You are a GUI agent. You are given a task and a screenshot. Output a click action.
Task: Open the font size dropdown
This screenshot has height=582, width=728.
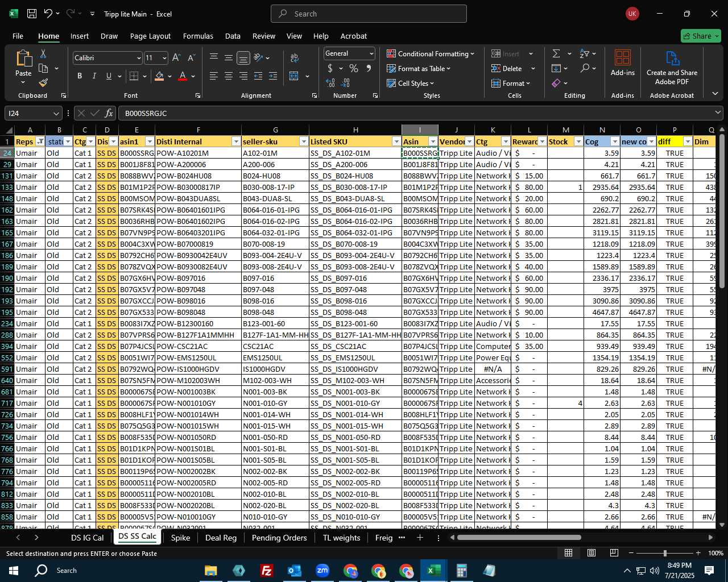point(164,58)
